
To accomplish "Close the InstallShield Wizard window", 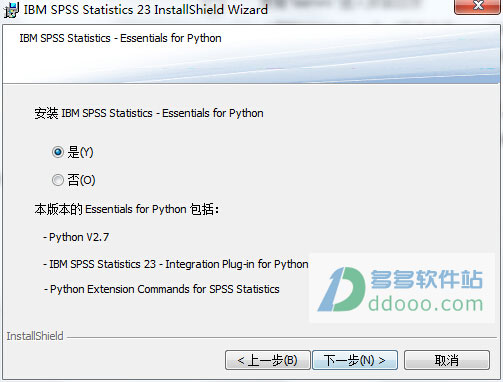I will (478, 6).
